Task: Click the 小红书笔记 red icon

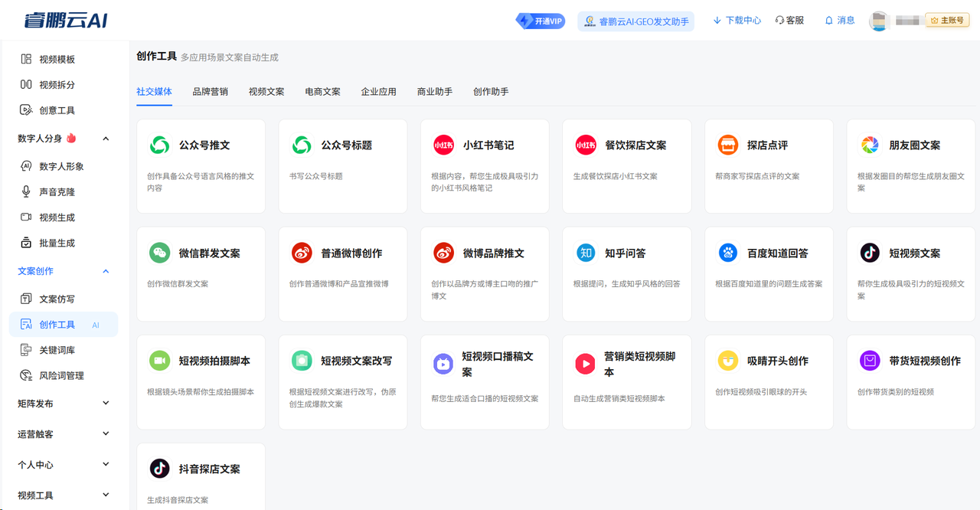Action: (x=443, y=145)
